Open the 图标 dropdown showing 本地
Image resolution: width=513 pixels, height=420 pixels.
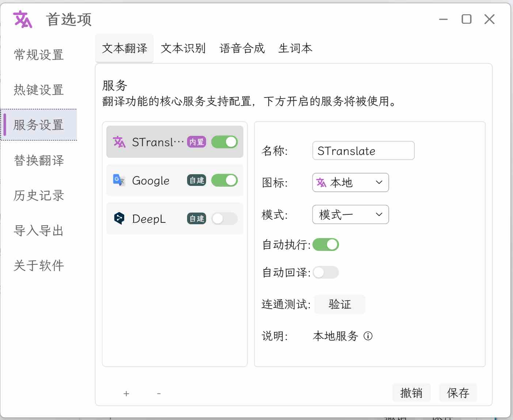point(350,183)
